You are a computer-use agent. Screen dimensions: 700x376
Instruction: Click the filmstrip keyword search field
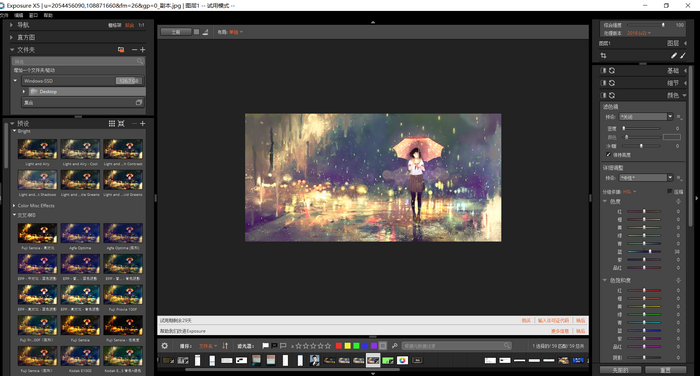[x=457, y=346]
